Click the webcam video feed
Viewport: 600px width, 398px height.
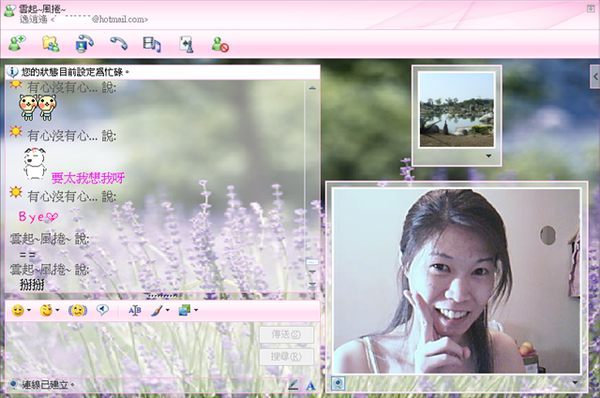coord(457,281)
